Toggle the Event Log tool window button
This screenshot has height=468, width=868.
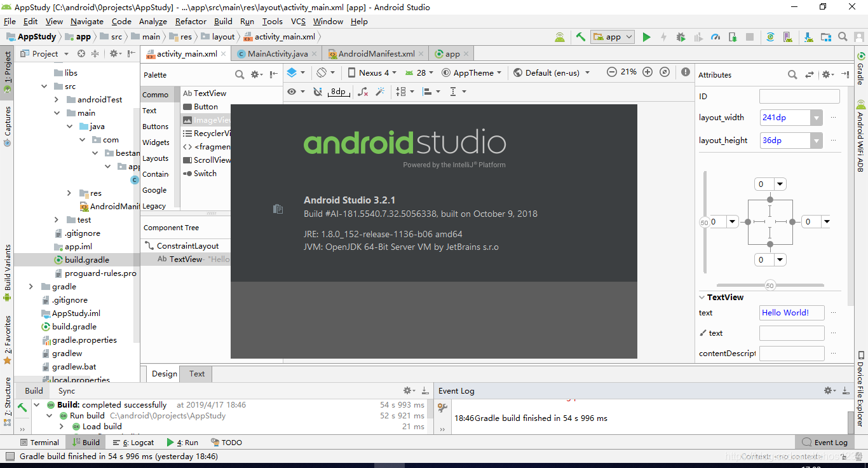[825, 442]
